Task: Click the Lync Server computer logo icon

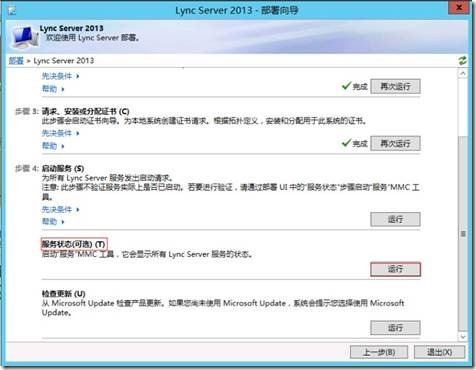Action: point(24,37)
